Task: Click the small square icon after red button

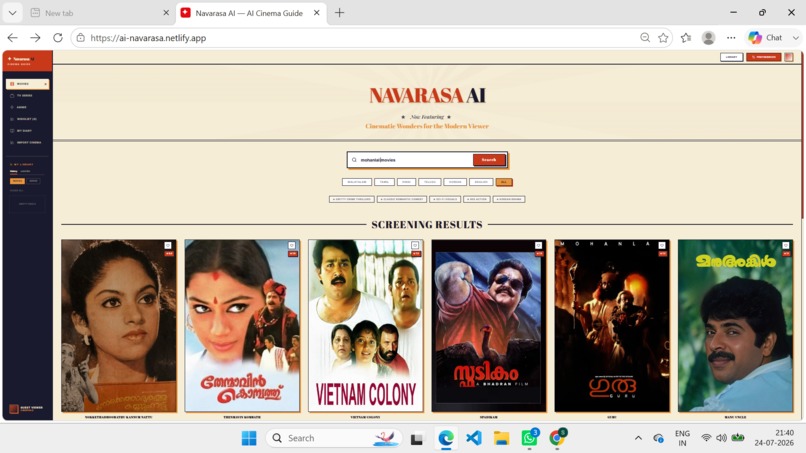Action: tap(789, 57)
